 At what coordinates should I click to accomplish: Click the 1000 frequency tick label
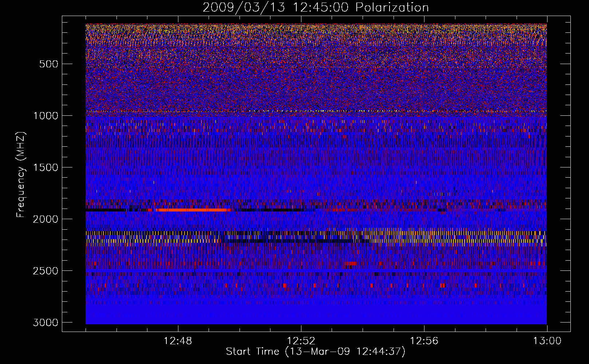click(46, 116)
